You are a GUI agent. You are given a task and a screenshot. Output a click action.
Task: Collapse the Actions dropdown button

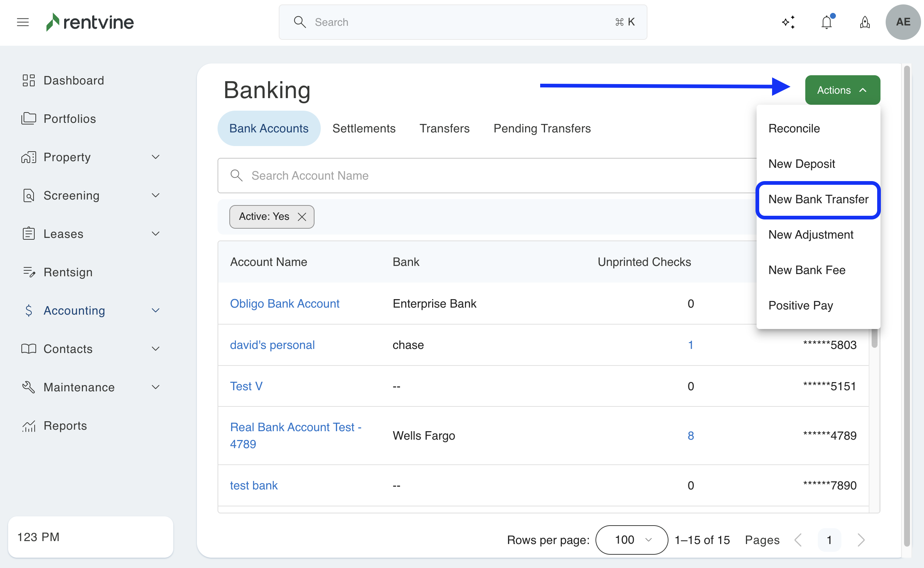click(x=842, y=90)
